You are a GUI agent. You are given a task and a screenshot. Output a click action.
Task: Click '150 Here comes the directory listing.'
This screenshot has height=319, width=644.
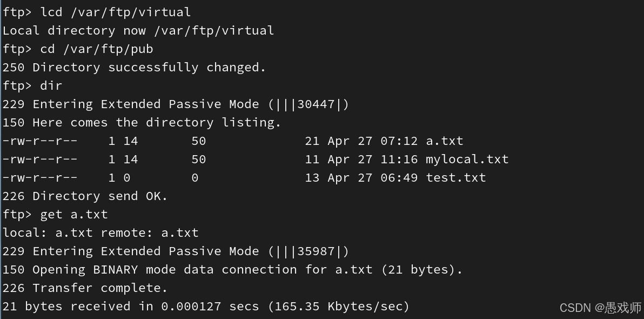(142, 123)
